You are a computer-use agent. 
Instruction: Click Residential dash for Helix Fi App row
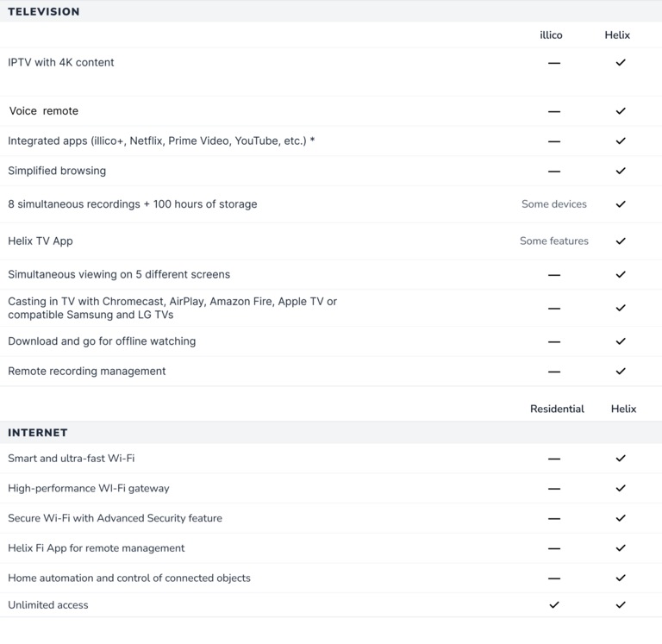[x=554, y=548]
